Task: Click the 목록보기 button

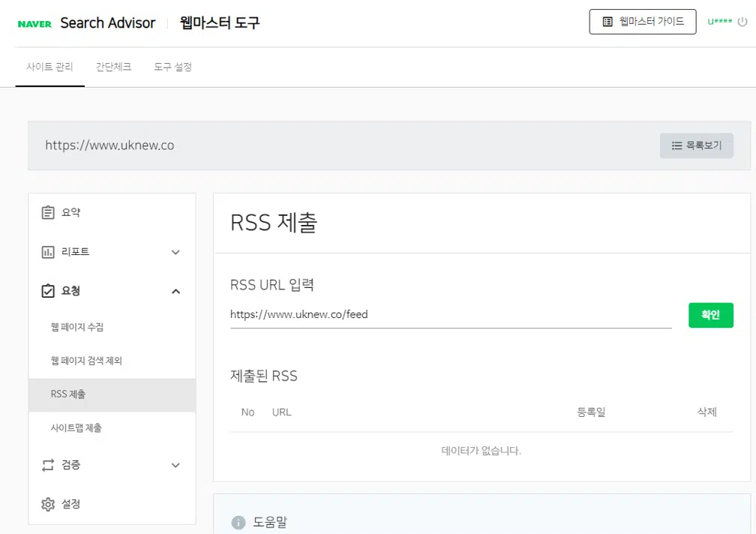Action: pyautogui.click(x=696, y=145)
